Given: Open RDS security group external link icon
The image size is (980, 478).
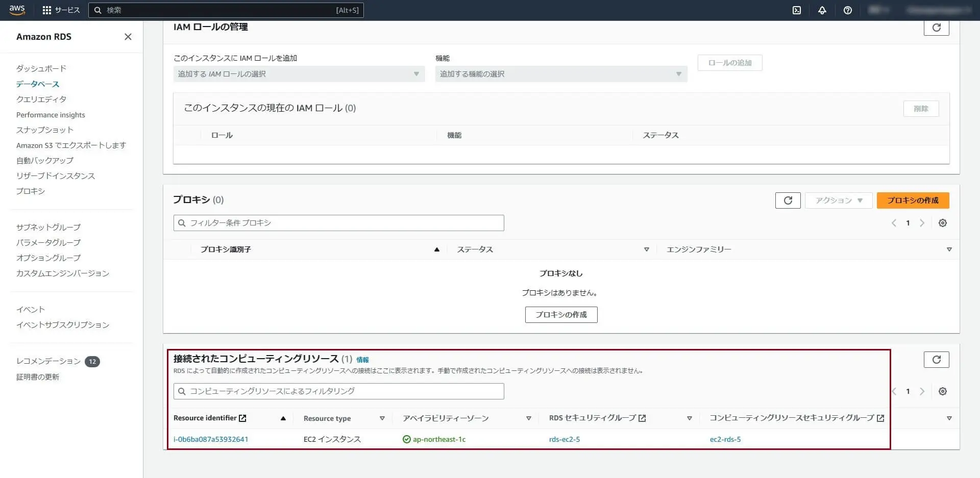Looking at the screenshot, I should coord(643,418).
